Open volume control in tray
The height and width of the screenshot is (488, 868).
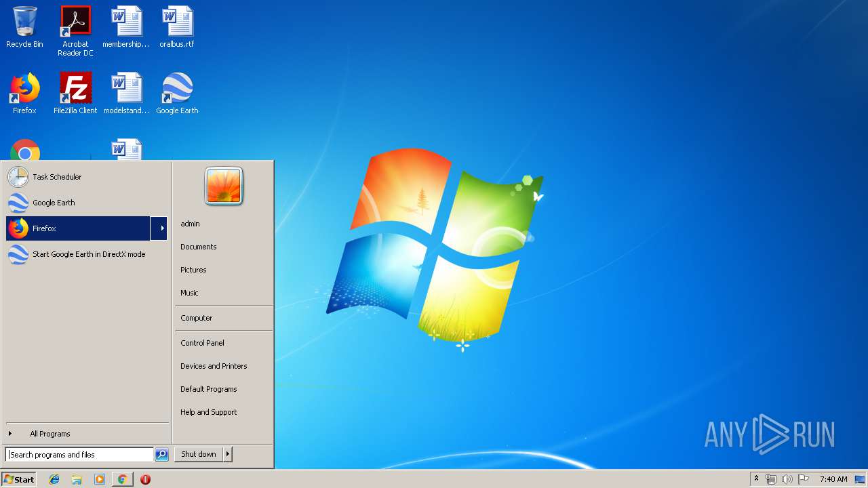[787, 479]
